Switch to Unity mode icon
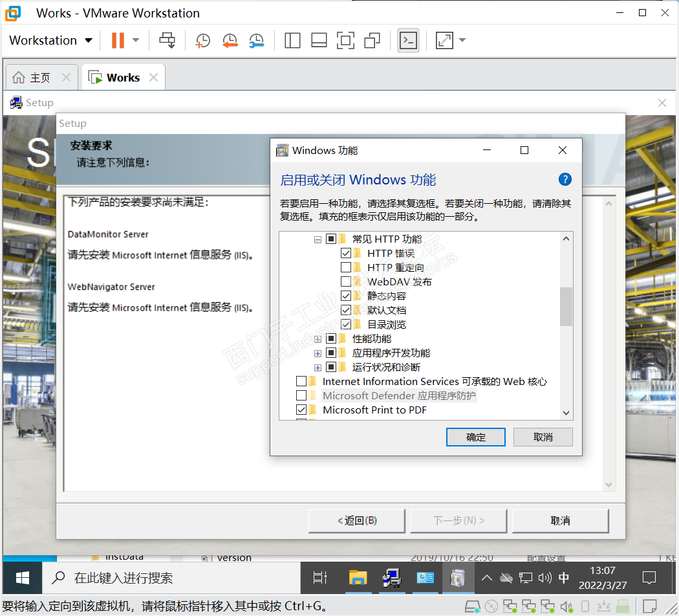The width and height of the screenshot is (679, 616). pos(372,40)
